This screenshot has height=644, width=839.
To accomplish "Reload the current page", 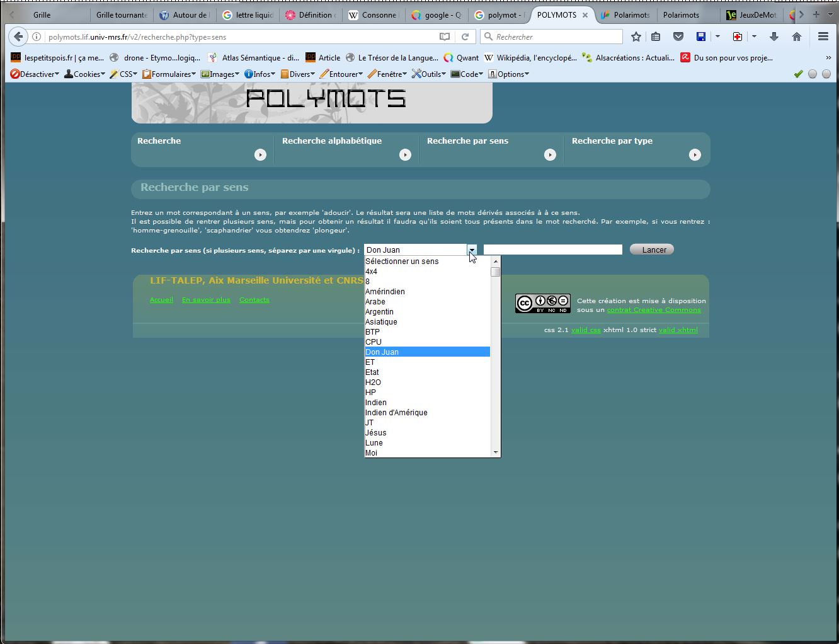I will 465,37.
